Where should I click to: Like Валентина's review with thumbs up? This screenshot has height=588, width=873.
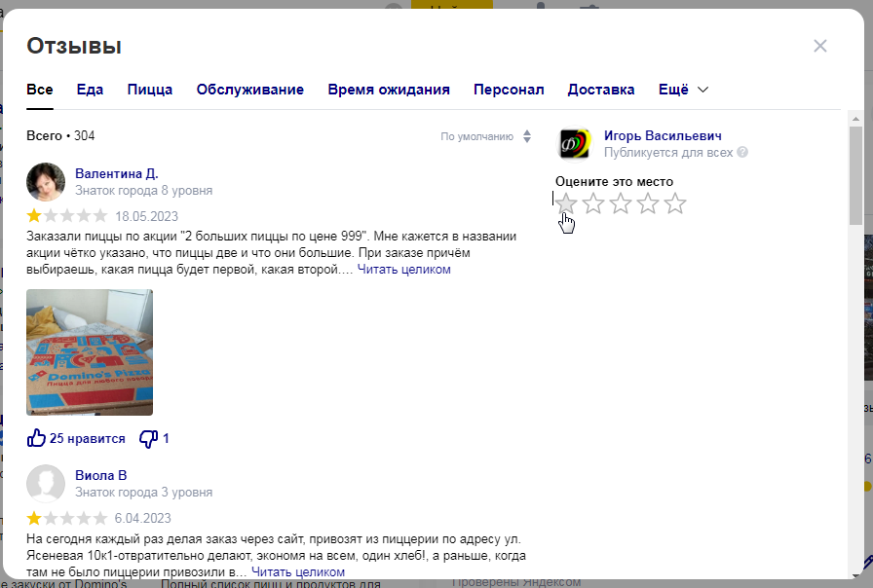point(76,438)
